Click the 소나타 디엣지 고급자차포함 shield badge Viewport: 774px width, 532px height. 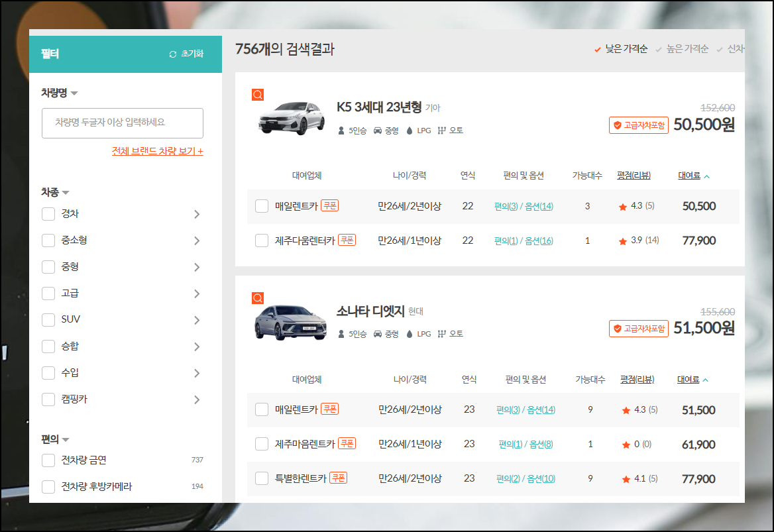(x=639, y=329)
